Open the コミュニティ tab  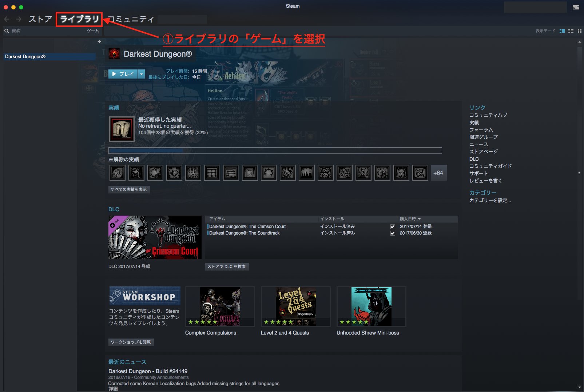pos(131,19)
